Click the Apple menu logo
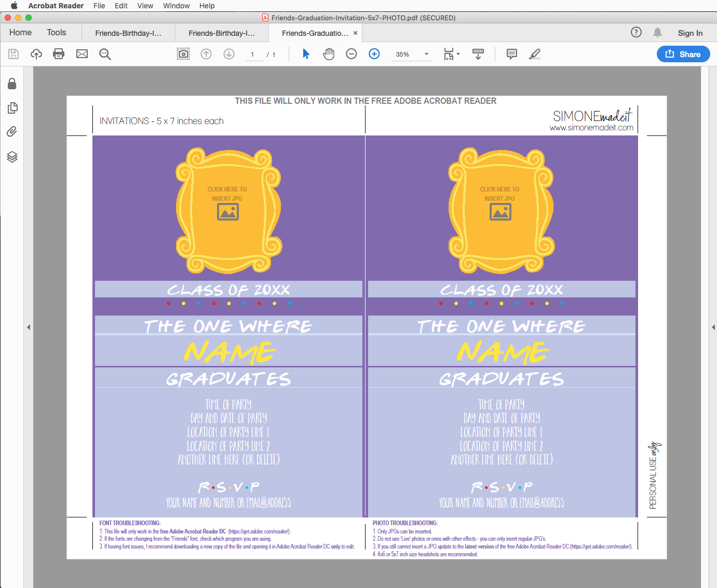 [x=14, y=6]
